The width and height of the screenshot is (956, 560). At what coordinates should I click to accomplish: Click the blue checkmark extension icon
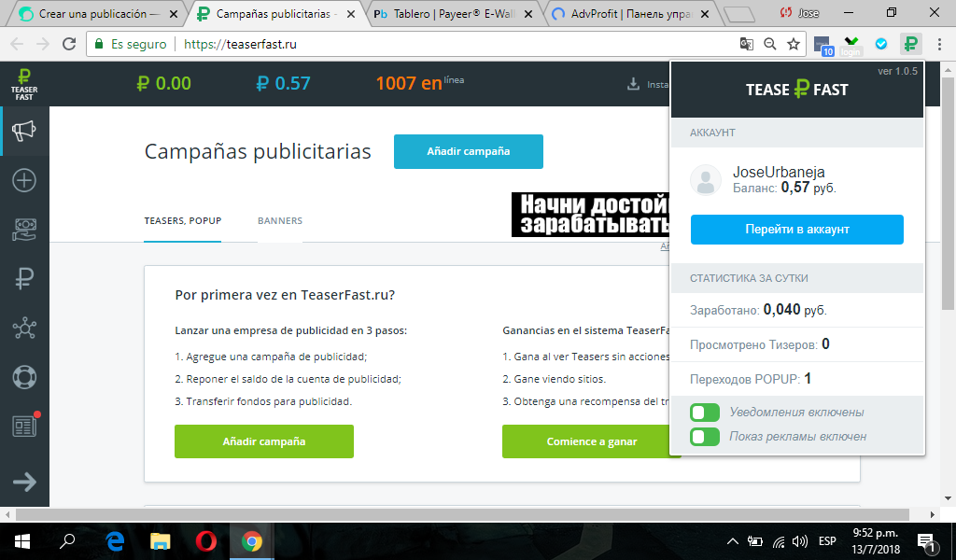click(881, 44)
